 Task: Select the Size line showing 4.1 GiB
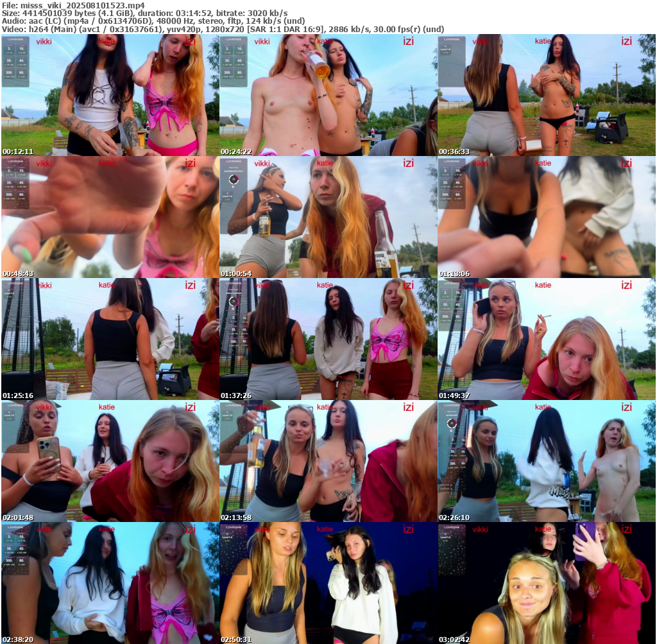pyautogui.click(x=144, y=13)
